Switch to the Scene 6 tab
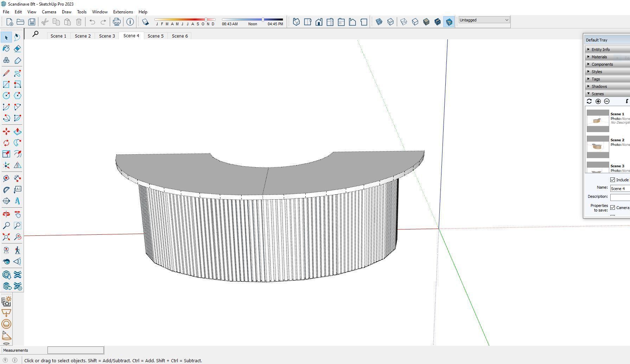This screenshot has width=630, height=364. pyautogui.click(x=180, y=36)
